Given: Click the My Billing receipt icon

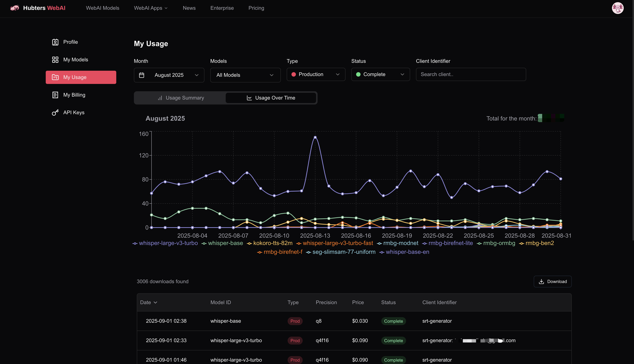Looking at the screenshot, I should [x=55, y=95].
